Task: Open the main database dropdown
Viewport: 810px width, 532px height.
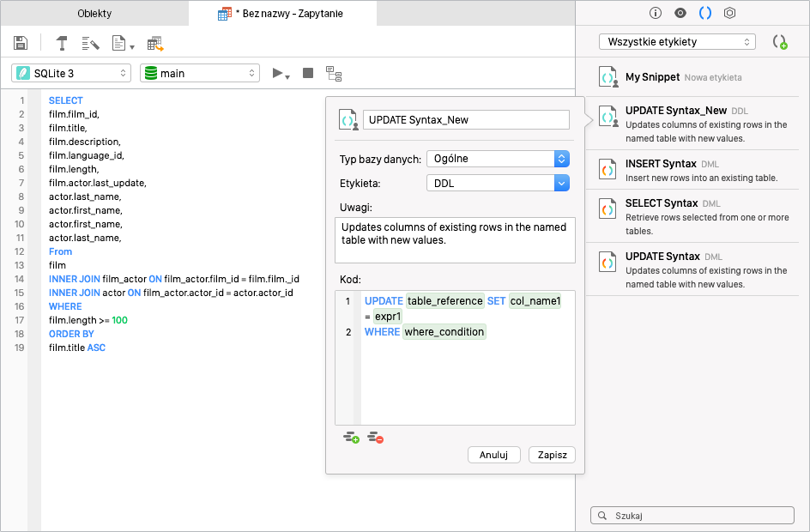Action: point(199,73)
